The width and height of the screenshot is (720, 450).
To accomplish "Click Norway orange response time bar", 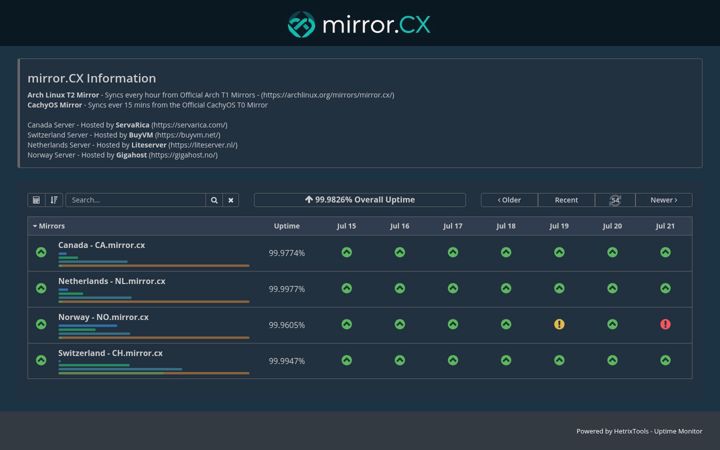I will click(x=154, y=338).
